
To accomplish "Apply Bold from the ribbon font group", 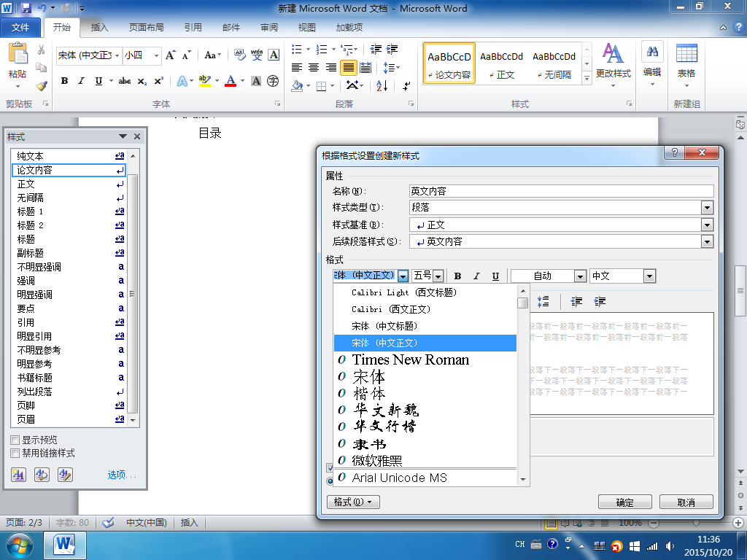I will [x=64, y=81].
